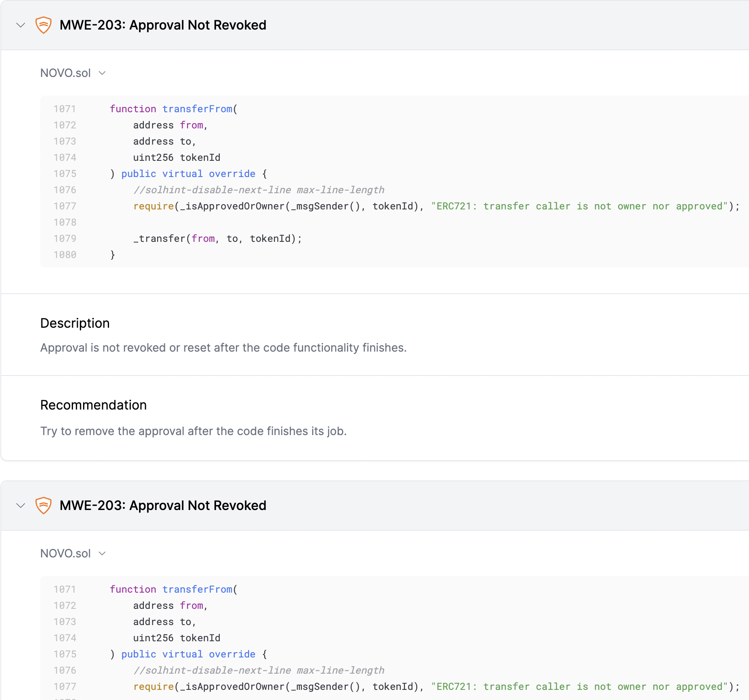The width and height of the screenshot is (749, 700).
Task: Click 'public virtual override' in the first code block
Action: point(188,174)
